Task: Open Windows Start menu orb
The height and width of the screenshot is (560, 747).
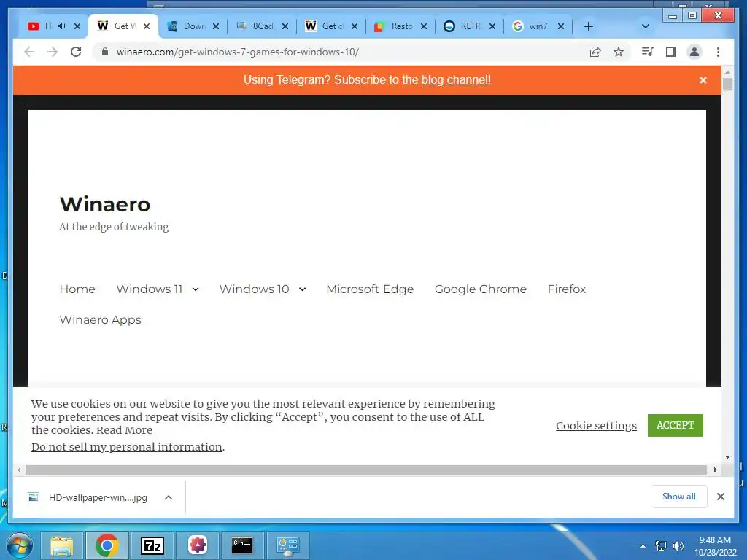Action: (20, 545)
